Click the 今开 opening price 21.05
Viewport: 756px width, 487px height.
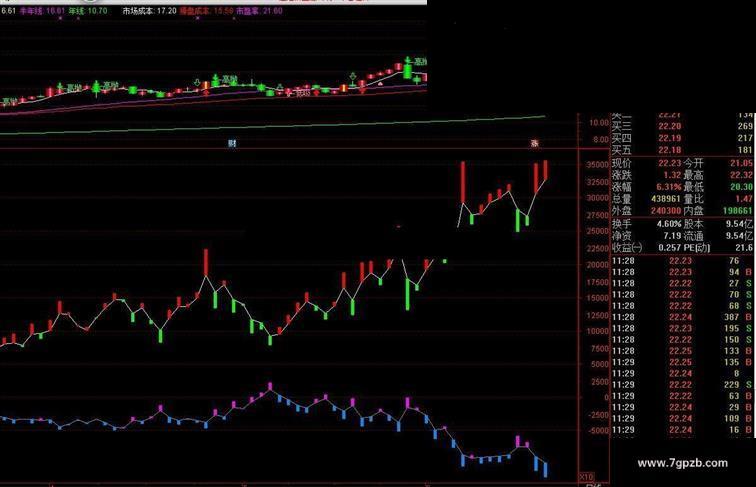[741, 163]
